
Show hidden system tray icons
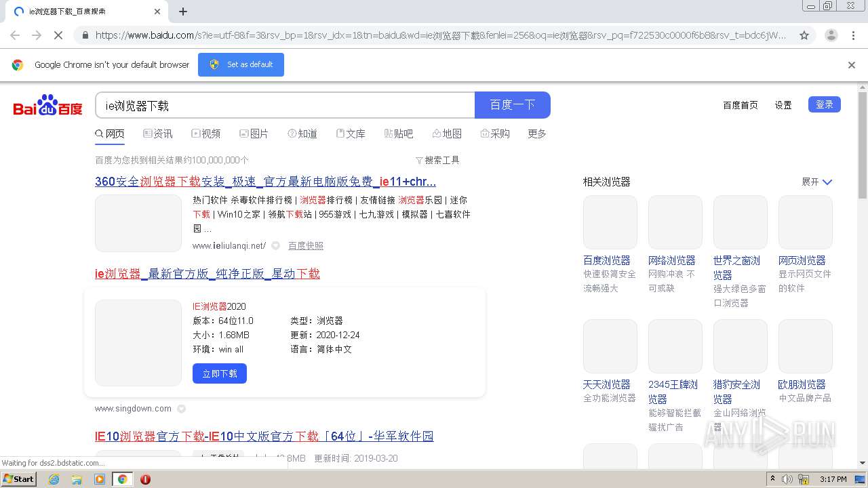pyautogui.click(x=772, y=479)
